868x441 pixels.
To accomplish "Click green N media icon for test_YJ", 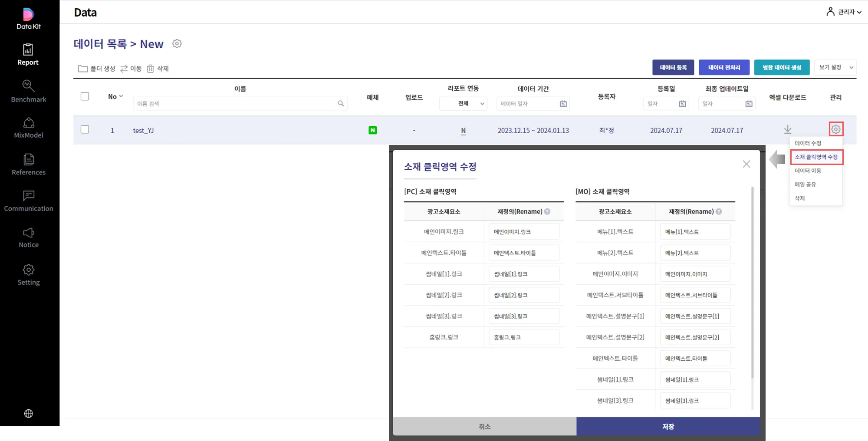I will pyautogui.click(x=373, y=130).
